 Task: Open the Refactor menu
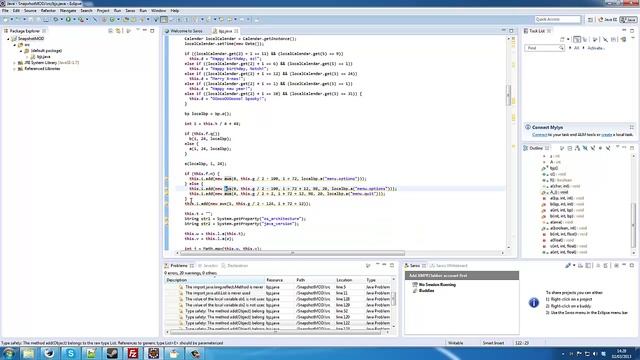pyautogui.click(x=48, y=11)
